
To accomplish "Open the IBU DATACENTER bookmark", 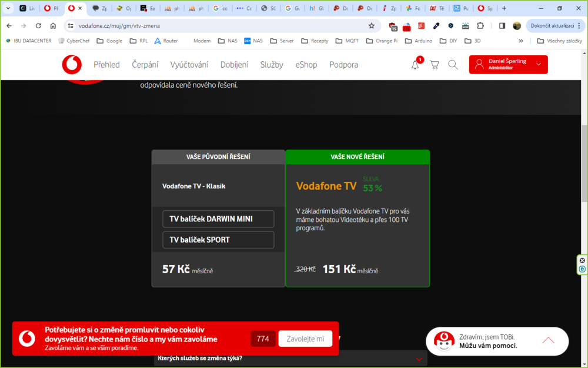I will point(28,41).
